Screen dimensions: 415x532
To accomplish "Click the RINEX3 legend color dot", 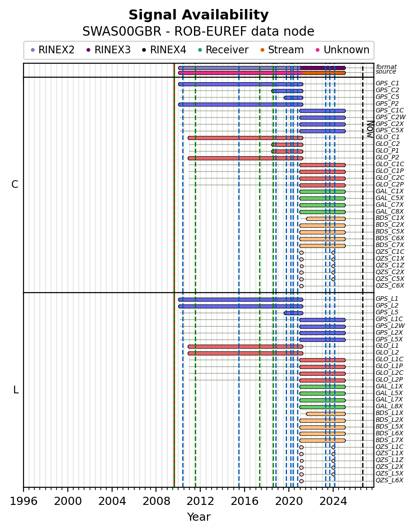I will click(x=89, y=50).
